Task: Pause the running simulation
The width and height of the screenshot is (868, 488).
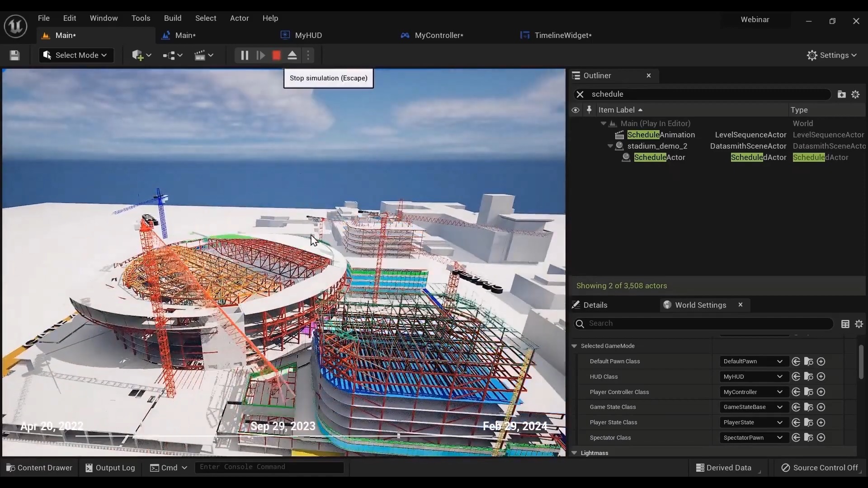Action: [243, 55]
